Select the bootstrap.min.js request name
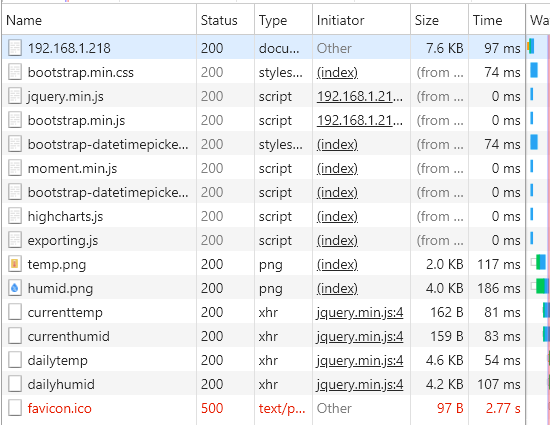Viewport: 550px width, 425px height. click(76, 121)
